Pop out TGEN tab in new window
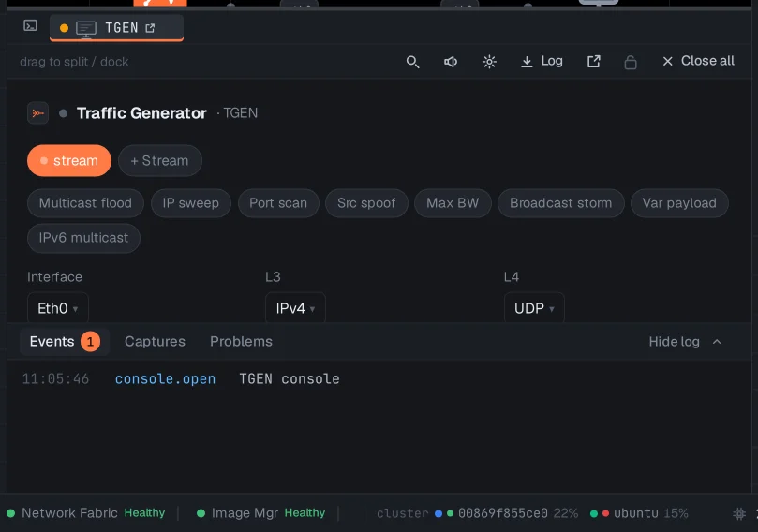Screen dimensions: 758x532 (150, 28)
